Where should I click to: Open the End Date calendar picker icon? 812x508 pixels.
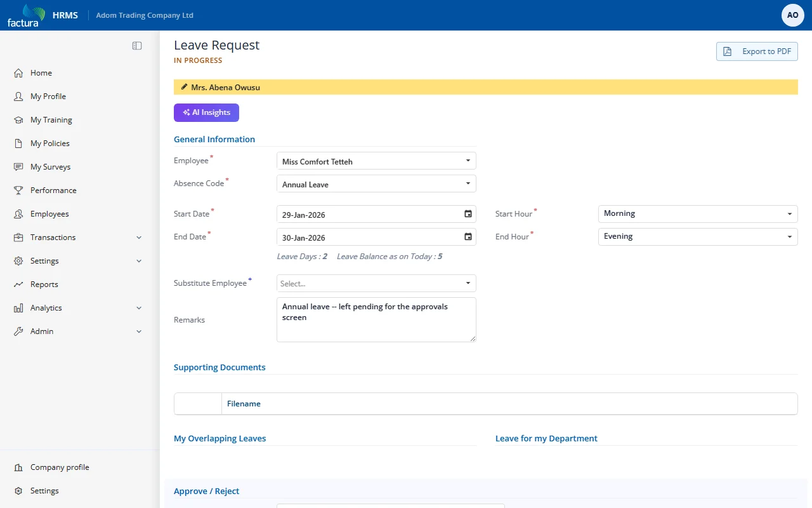(468, 237)
